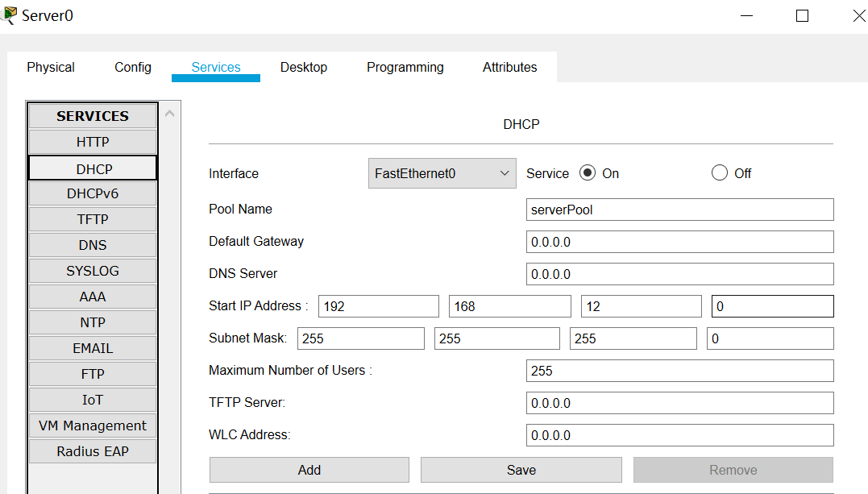Turn the DHCP service Off
The image size is (868, 494).
720,173
